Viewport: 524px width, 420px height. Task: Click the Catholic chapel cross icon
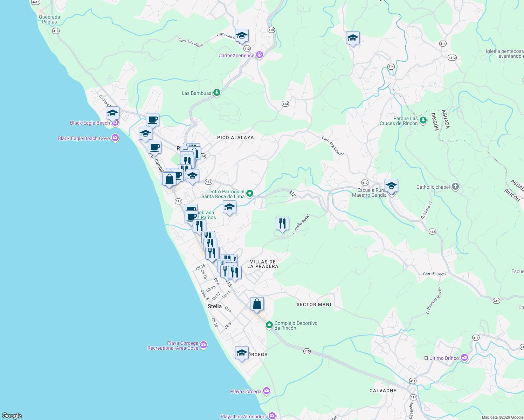(455, 187)
